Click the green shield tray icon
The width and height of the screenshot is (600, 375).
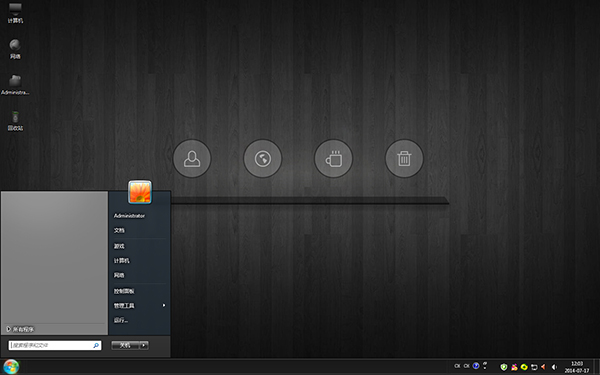(504, 367)
